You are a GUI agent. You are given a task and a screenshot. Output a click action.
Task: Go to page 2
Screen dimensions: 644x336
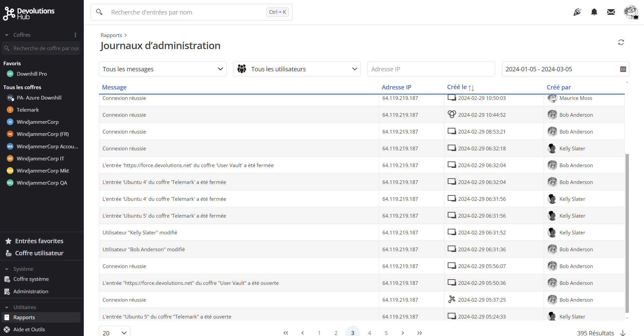[x=336, y=333]
